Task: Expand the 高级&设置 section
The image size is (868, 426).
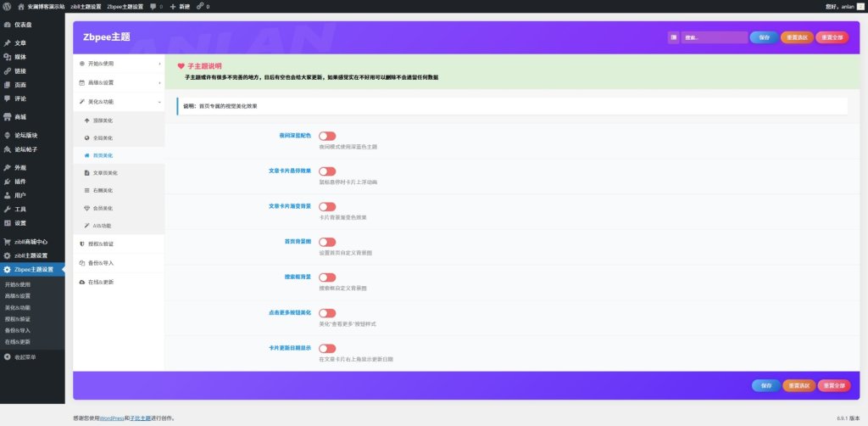Action: [x=119, y=82]
